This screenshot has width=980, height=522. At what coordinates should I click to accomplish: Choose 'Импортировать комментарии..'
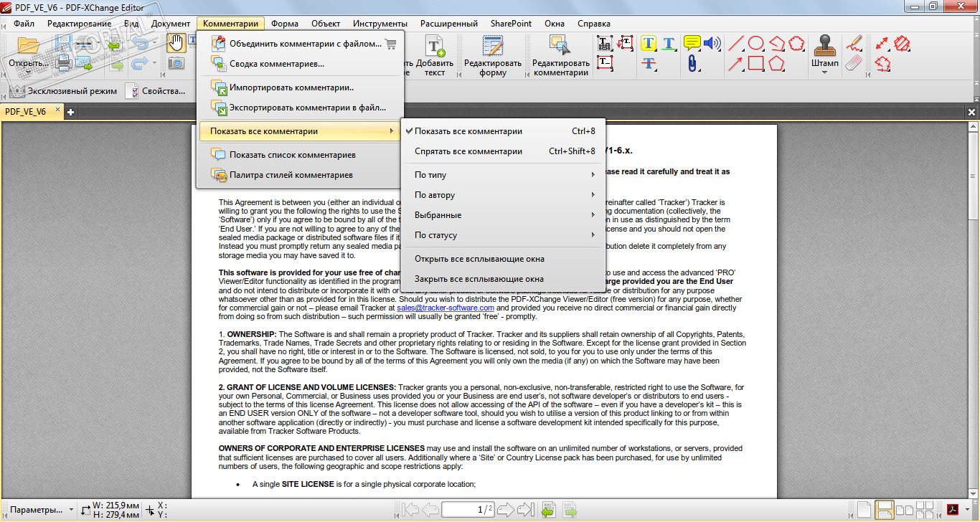coord(300,88)
